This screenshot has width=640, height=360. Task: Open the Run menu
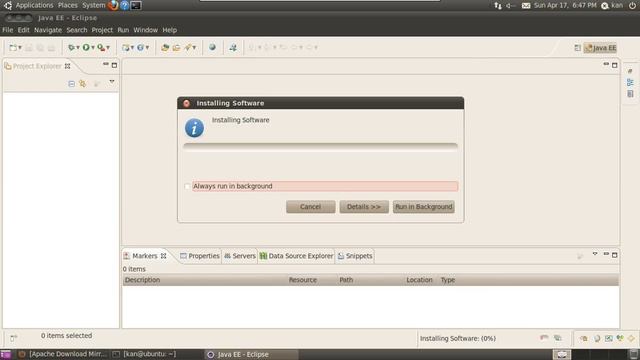[123, 30]
